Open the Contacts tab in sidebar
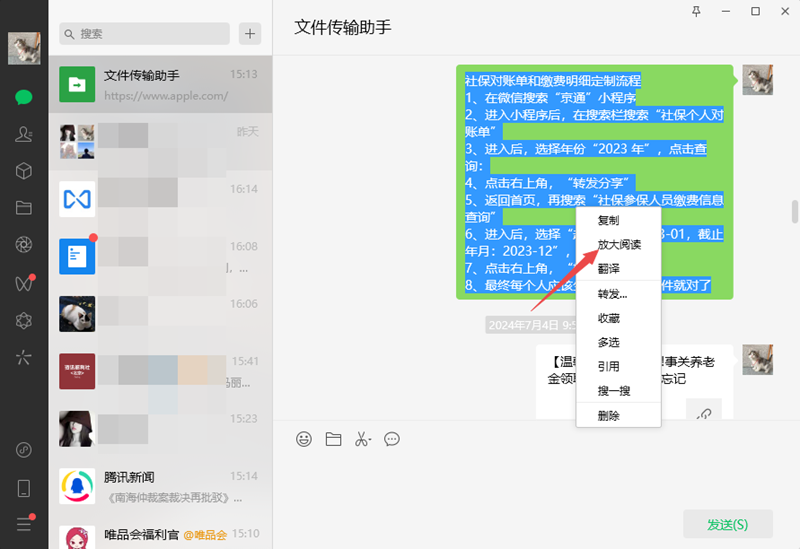Viewport: 800px width, 549px height. coord(24,134)
